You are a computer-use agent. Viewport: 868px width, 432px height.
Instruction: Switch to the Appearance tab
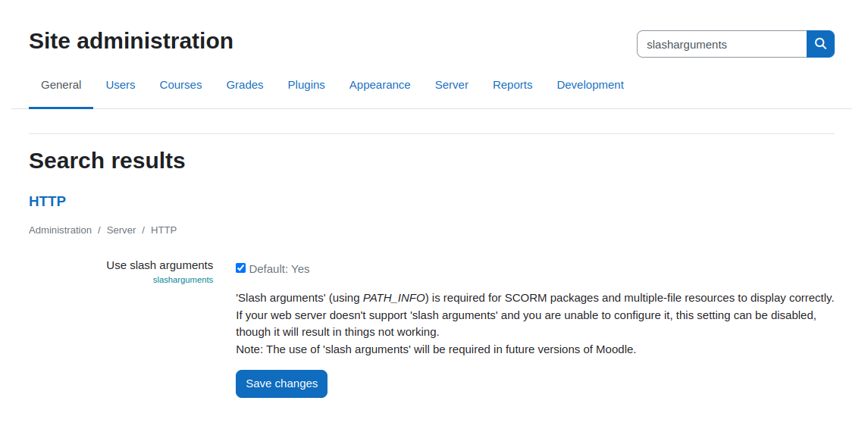point(380,85)
